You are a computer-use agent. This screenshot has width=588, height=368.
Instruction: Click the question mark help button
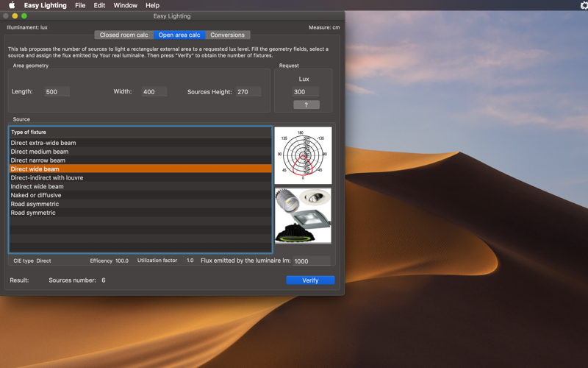[x=306, y=105]
